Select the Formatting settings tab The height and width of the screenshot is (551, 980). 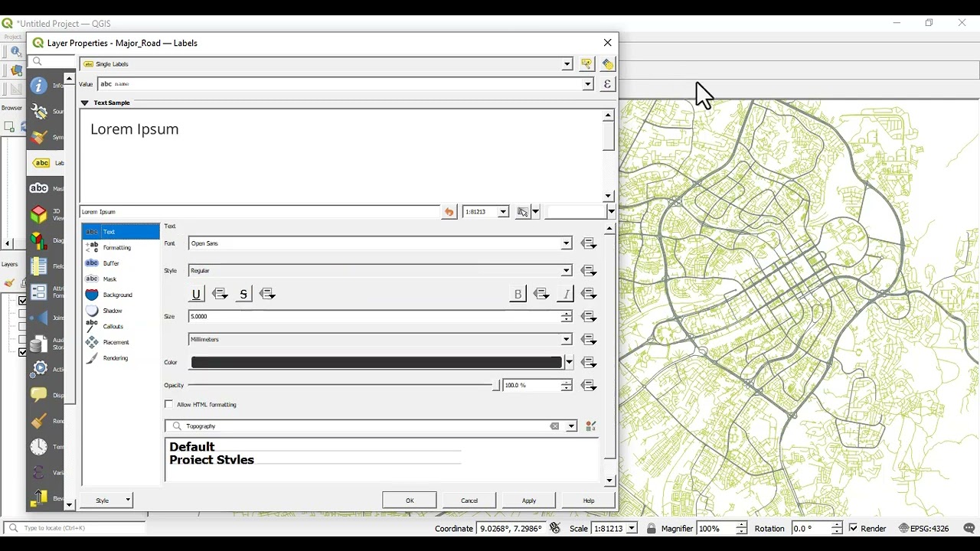point(121,248)
